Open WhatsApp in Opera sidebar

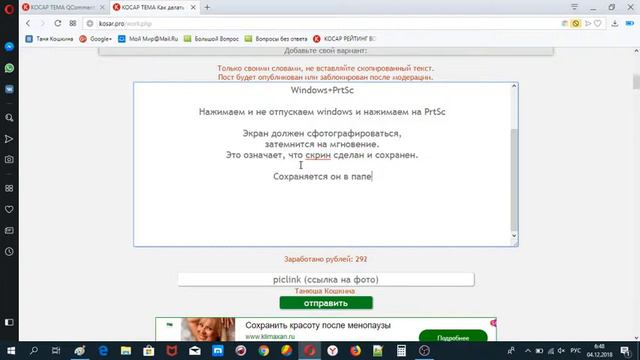pyautogui.click(x=9, y=68)
